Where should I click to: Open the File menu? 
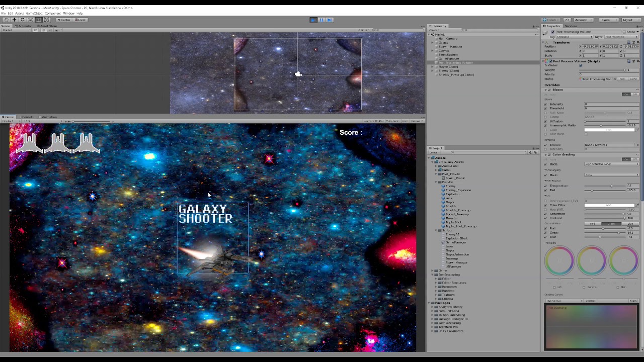(3, 14)
